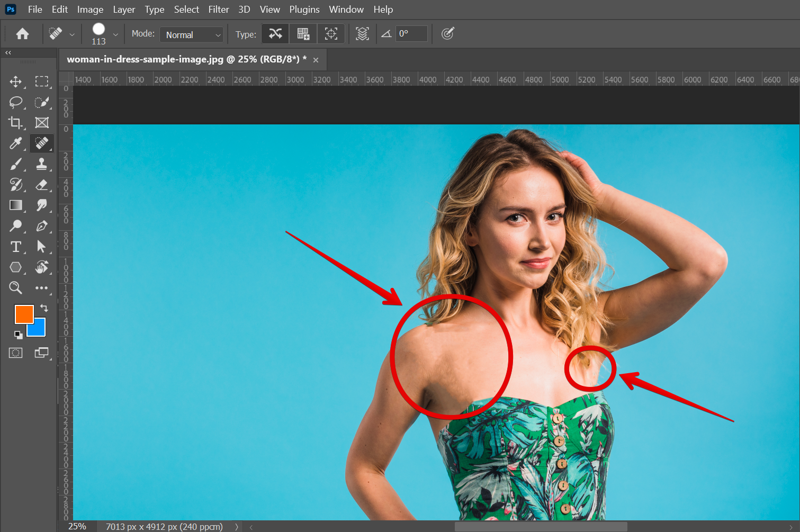Open the Filter menu
Viewport: 800px width, 532px height.
pyautogui.click(x=218, y=10)
